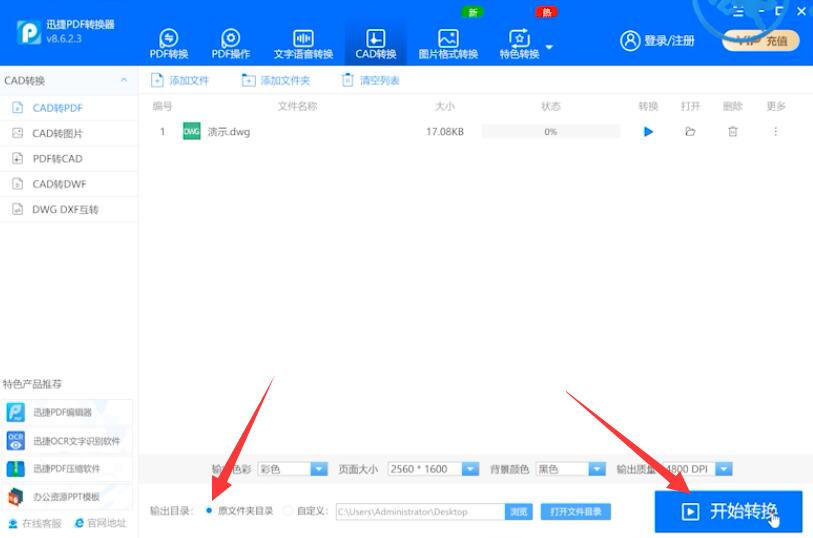Click the 添加文件夹 icon

coord(248,80)
